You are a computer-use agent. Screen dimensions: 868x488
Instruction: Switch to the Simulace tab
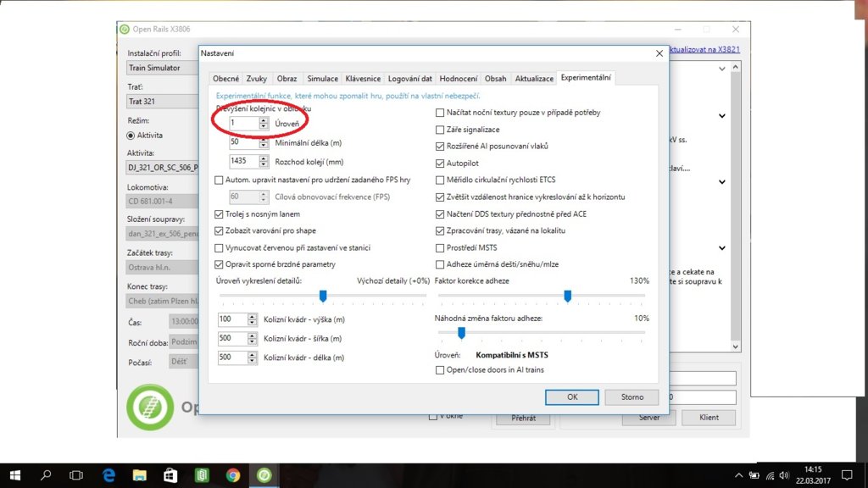click(322, 79)
